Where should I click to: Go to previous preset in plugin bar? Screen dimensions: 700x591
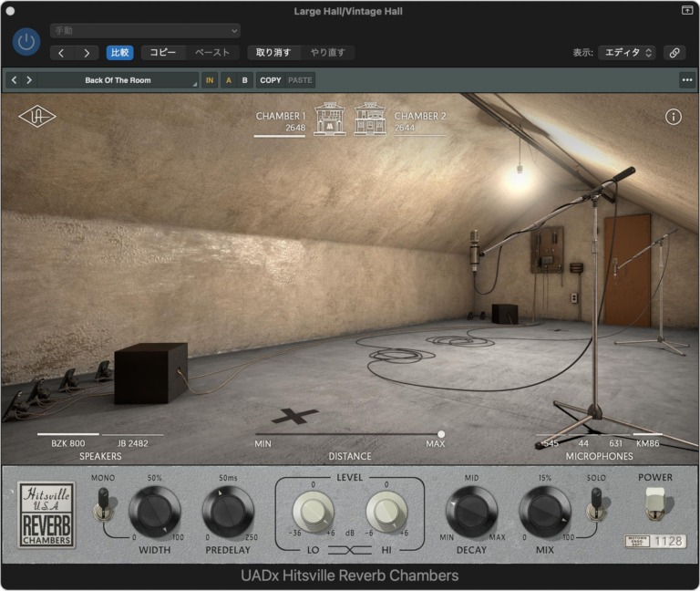point(15,80)
